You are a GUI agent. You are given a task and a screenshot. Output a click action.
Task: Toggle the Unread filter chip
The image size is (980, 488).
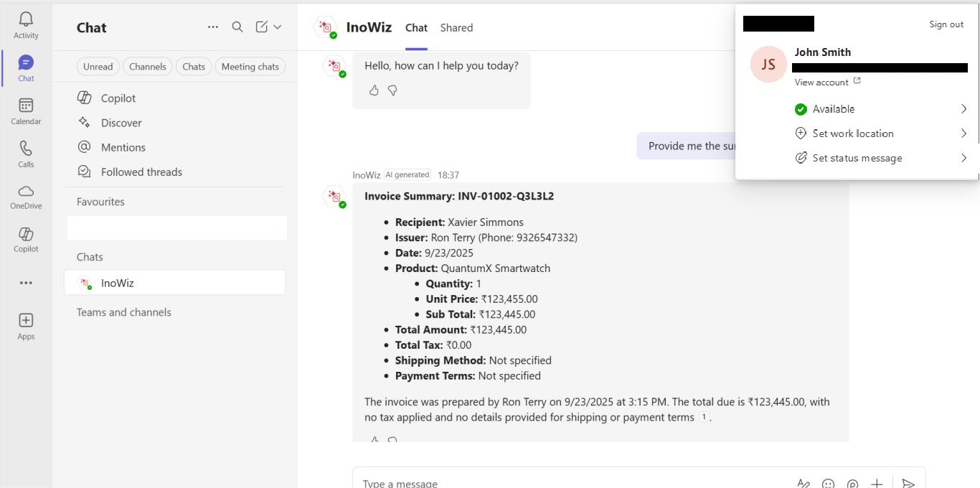98,67
